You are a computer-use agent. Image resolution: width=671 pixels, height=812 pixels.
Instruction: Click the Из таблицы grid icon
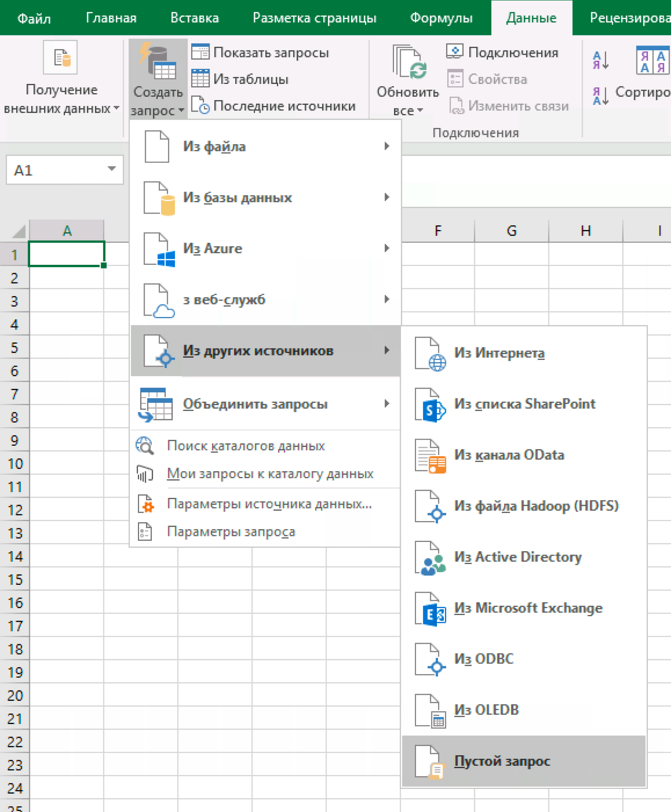click(x=200, y=78)
